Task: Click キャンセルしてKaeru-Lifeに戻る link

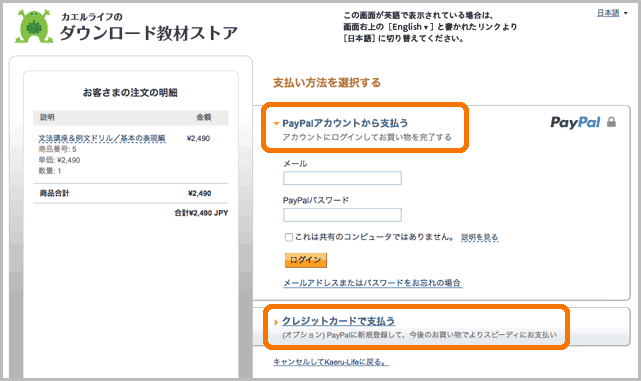Action: (331, 362)
